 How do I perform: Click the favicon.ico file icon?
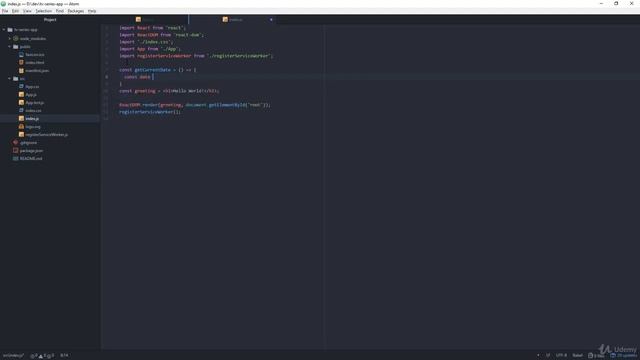[21, 54]
